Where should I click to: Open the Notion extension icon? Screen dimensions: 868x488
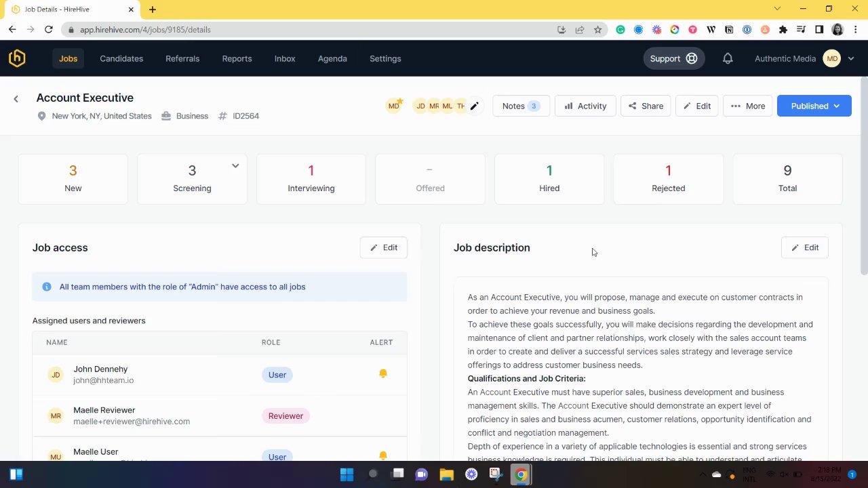[x=729, y=30]
